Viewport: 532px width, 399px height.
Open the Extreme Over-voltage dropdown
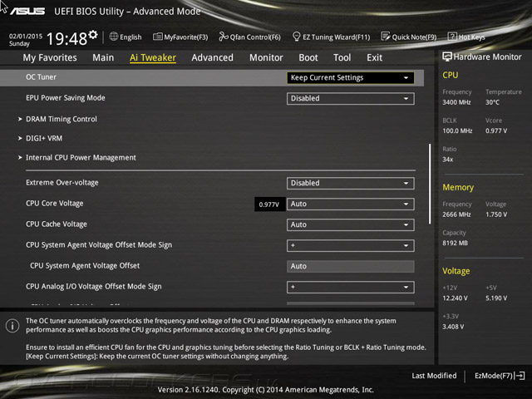point(351,183)
